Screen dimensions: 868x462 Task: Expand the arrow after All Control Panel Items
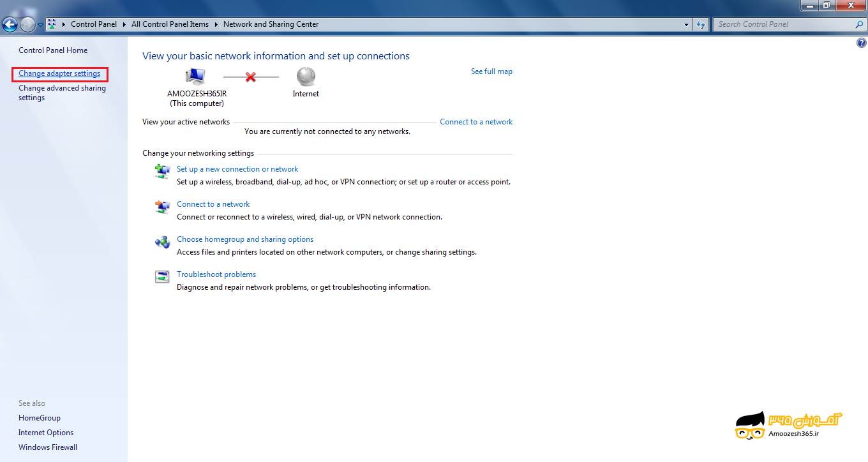216,24
